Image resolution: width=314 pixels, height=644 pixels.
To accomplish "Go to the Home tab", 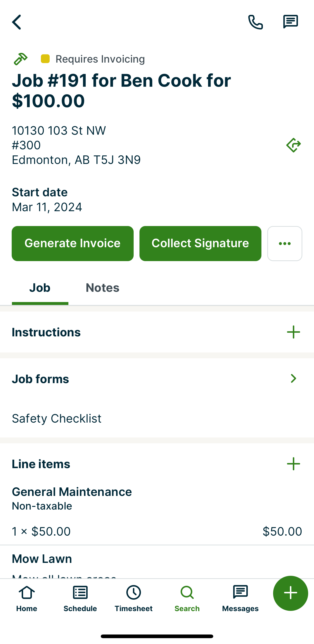I will [x=27, y=598].
